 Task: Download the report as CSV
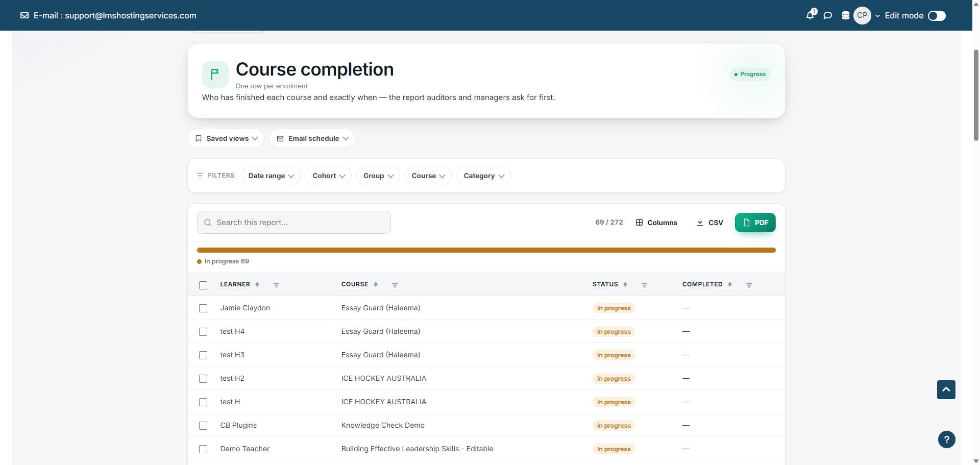(709, 223)
